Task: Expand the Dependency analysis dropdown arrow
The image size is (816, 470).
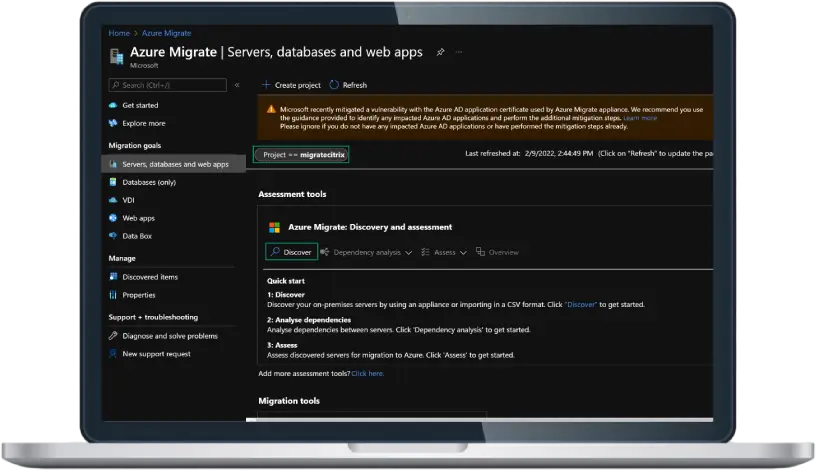Action: (409, 252)
